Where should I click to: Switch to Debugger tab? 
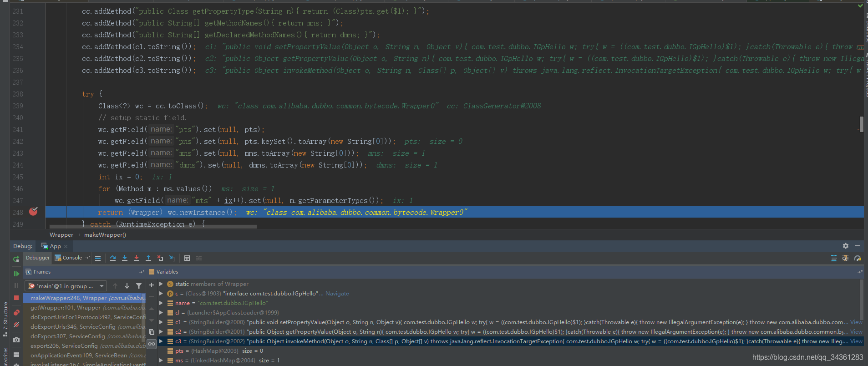38,258
